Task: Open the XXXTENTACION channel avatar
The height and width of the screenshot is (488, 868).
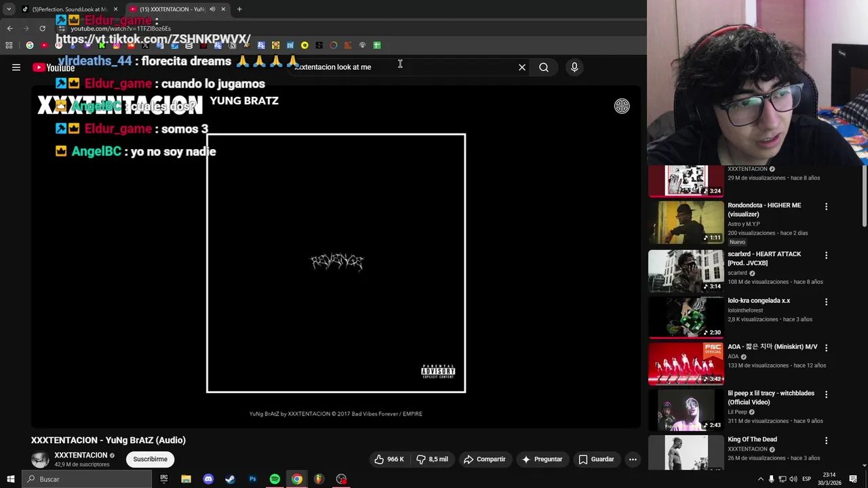Action: click(x=40, y=460)
